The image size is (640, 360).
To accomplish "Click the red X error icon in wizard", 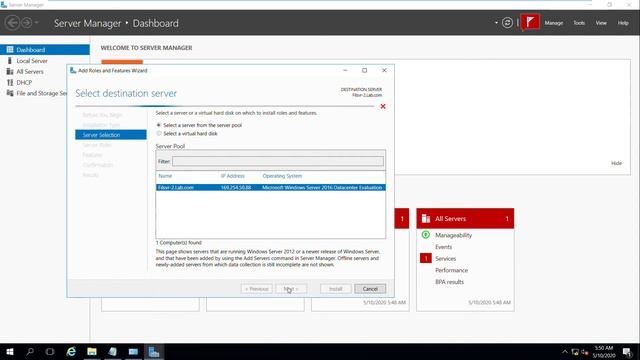I will [x=383, y=106].
